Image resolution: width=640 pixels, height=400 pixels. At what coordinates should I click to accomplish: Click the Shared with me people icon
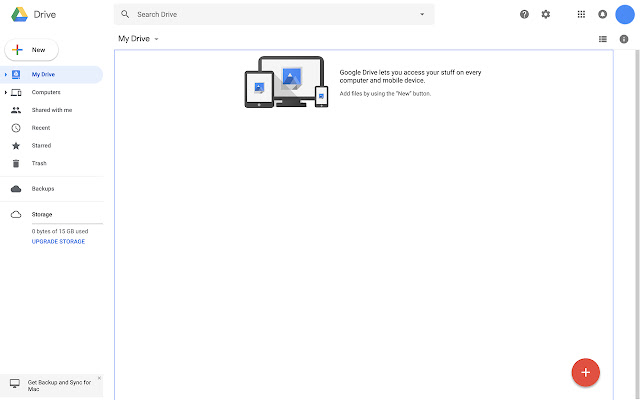(16, 110)
